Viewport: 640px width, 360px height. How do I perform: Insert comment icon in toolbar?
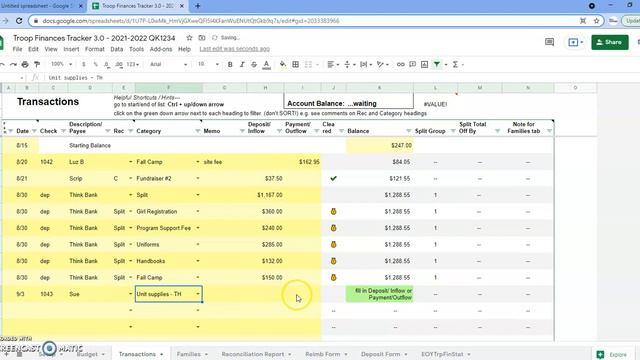413,64
